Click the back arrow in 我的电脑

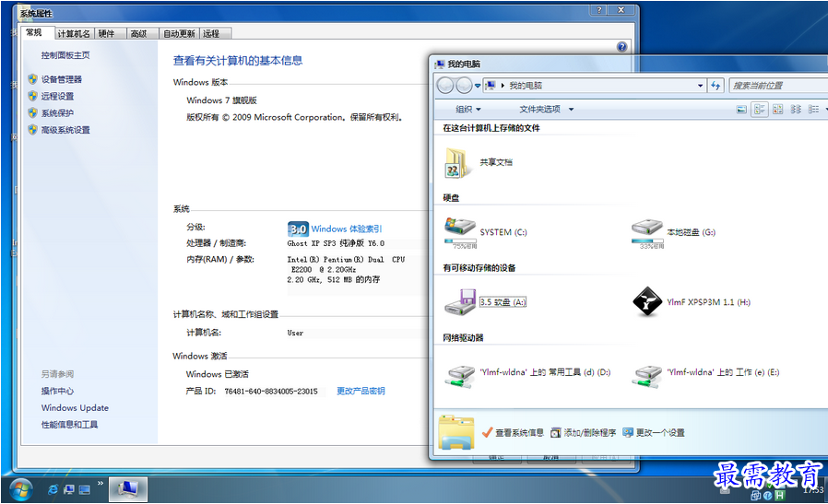point(445,85)
